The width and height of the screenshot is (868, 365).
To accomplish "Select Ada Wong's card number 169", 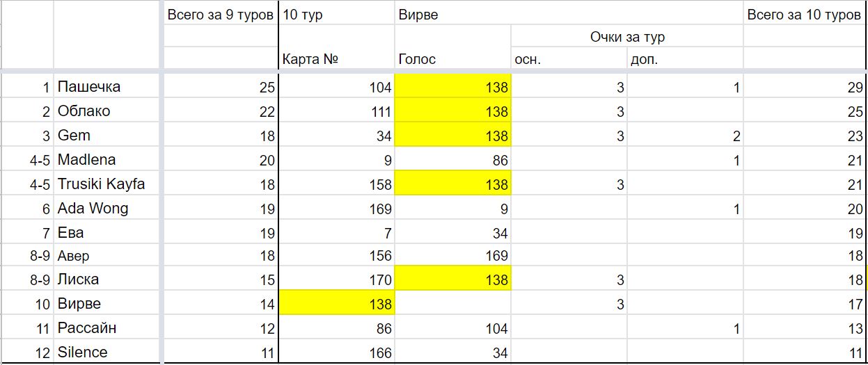I will (337, 208).
